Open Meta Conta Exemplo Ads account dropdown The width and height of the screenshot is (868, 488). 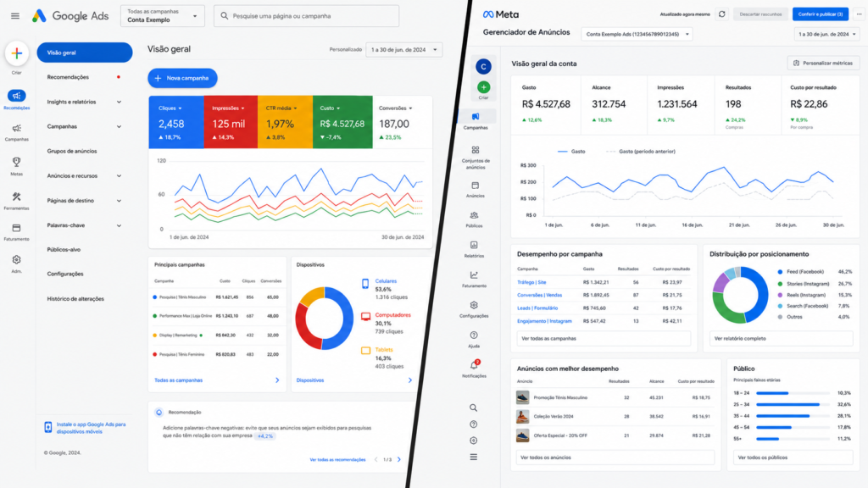pyautogui.click(x=637, y=34)
